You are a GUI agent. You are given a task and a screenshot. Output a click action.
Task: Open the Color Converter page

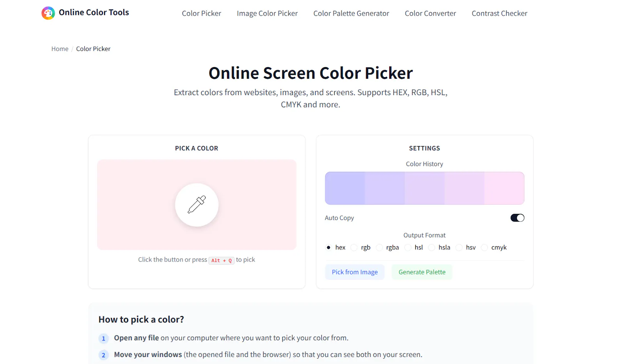pos(430,13)
